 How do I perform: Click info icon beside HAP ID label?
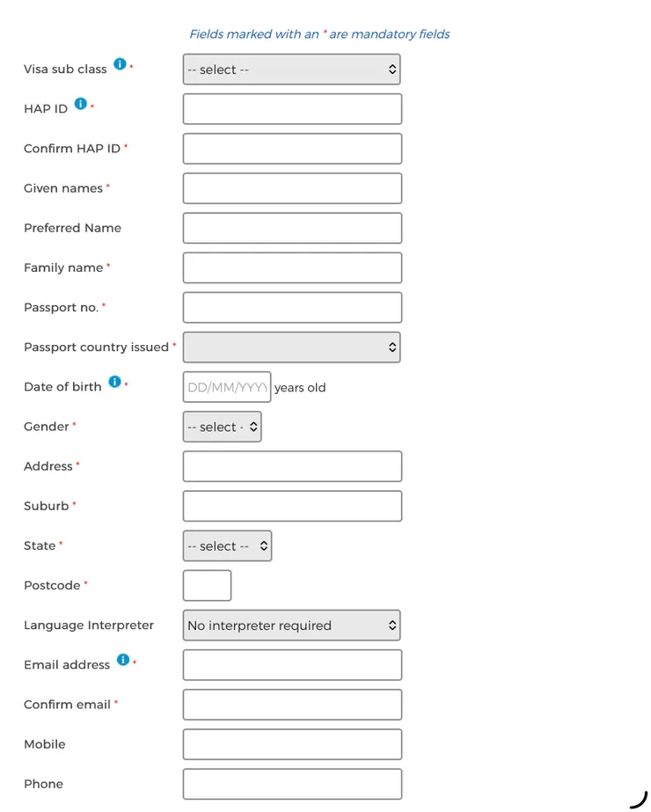81,104
